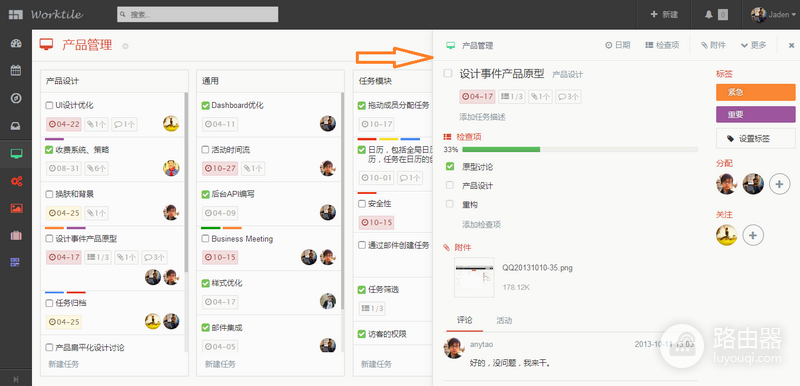
Task: Check the 换肤和背景 task
Action: 49,194
